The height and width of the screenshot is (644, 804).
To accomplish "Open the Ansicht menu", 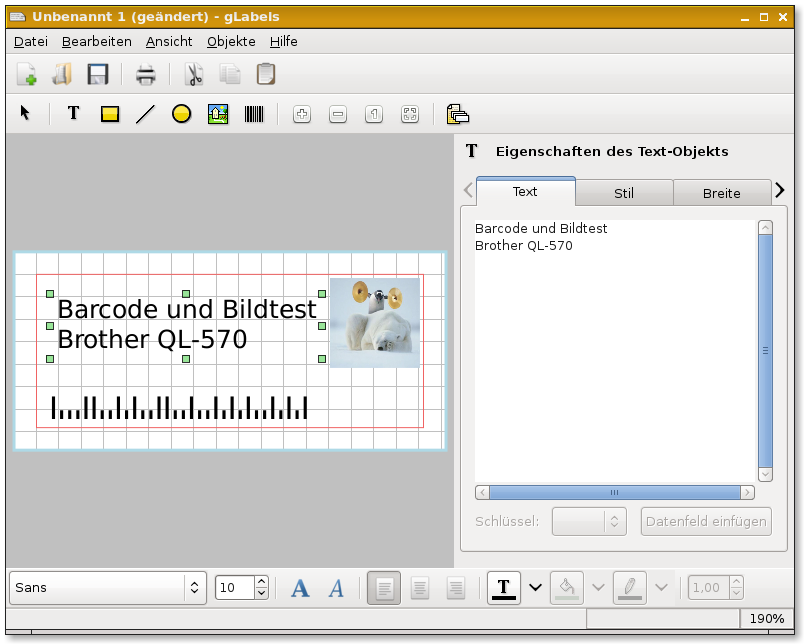I will tap(169, 42).
